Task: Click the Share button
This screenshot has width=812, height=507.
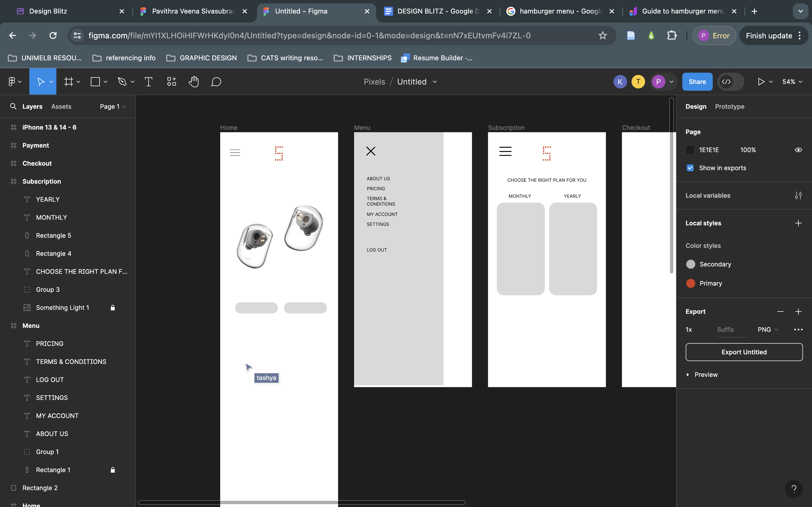Action: (x=697, y=82)
